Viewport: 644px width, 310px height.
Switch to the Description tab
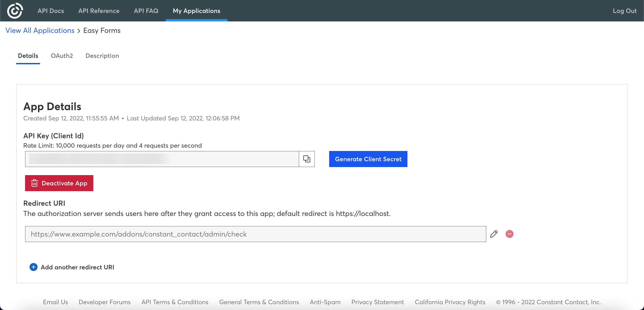tap(102, 56)
